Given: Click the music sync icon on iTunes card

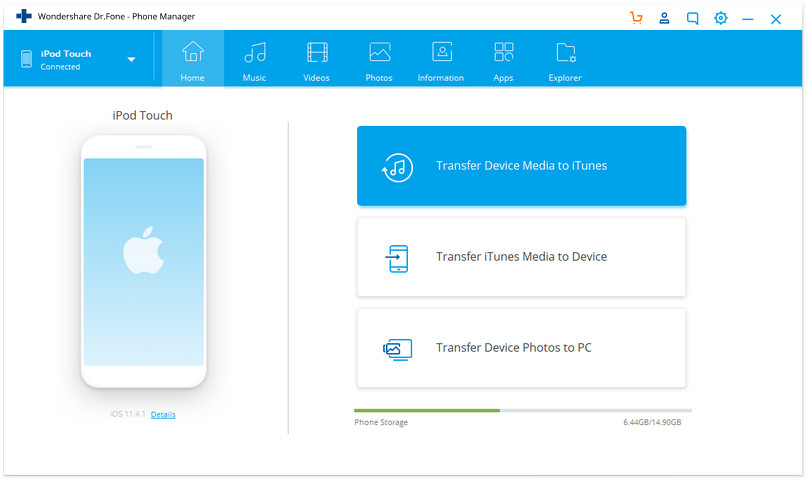Looking at the screenshot, I should 397,167.
